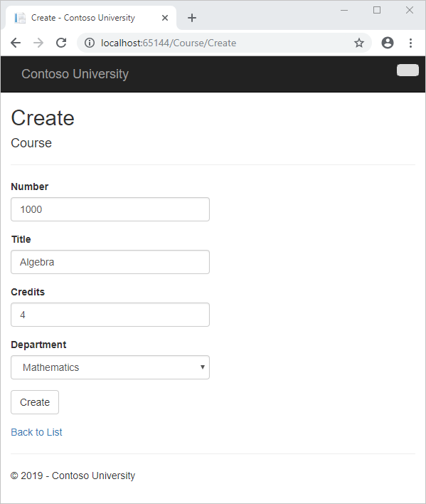Close the Create - Contoso University tab

pyautogui.click(x=165, y=18)
